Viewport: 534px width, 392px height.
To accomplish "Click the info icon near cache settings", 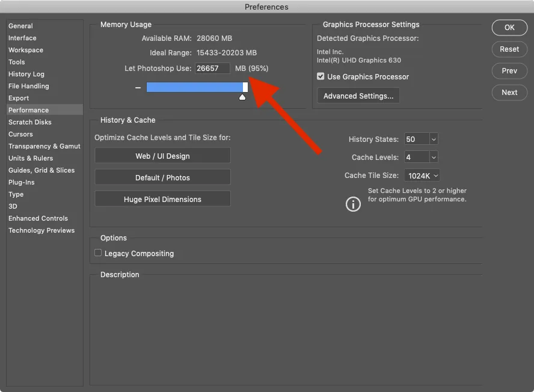I will pos(353,204).
